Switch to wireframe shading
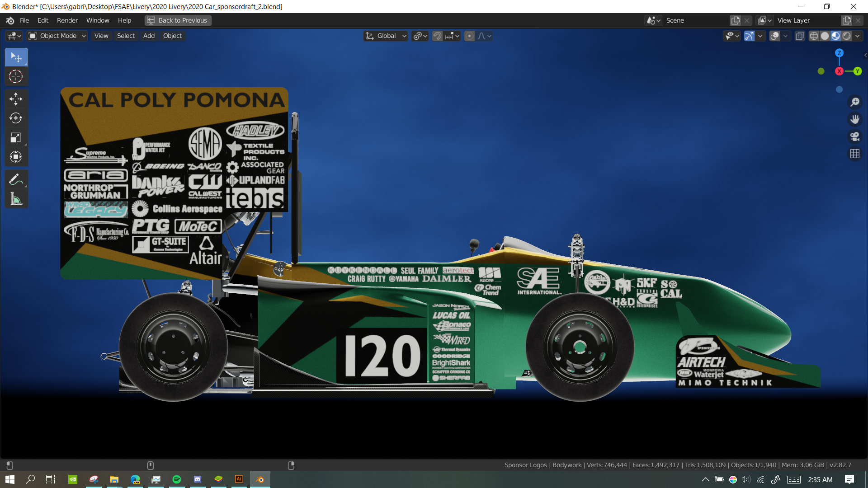This screenshot has width=868, height=488. [814, 36]
